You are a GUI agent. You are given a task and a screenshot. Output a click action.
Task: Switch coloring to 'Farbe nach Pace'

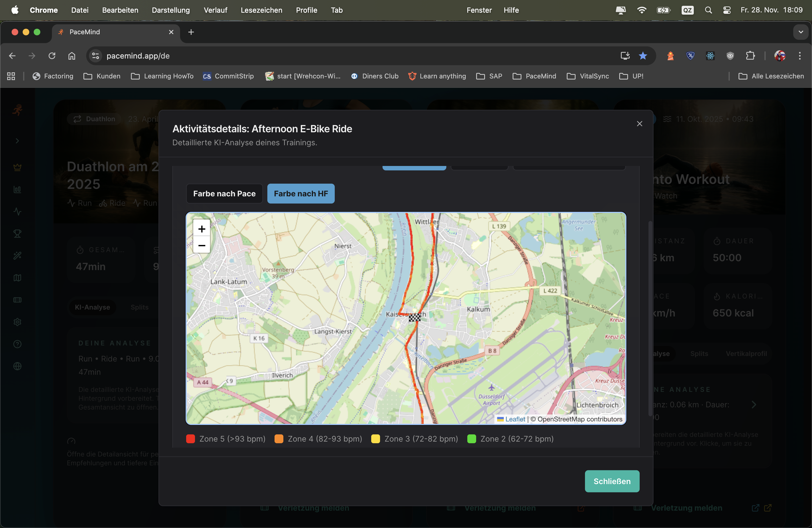224,193
